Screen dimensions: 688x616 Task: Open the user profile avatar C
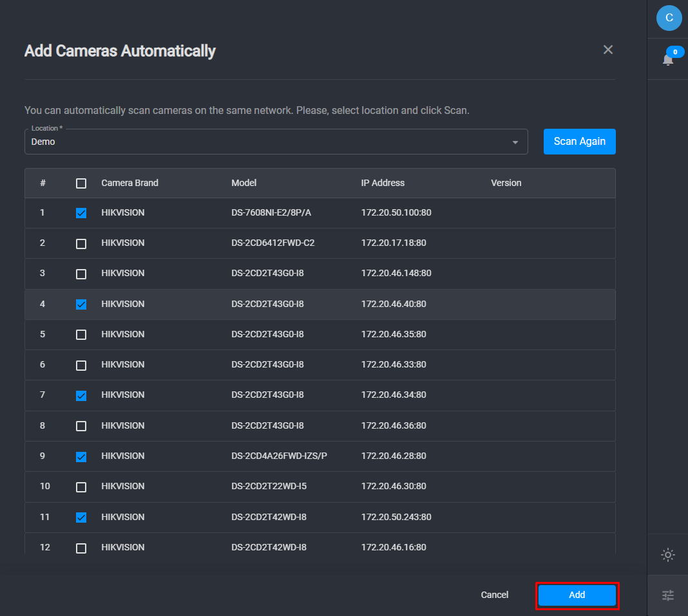point(669,18)
